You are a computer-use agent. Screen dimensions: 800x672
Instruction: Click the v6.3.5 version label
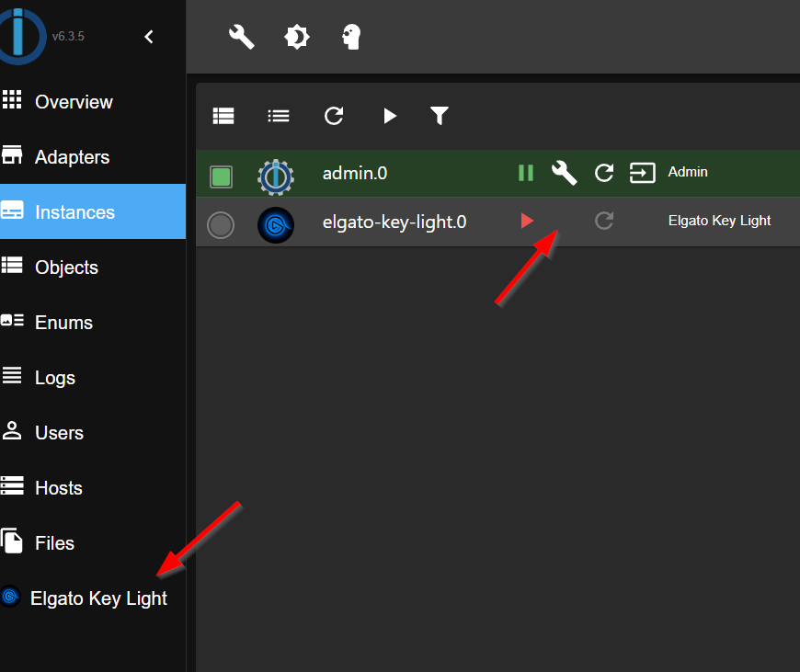pyautogui.click(x=68, y=36)
